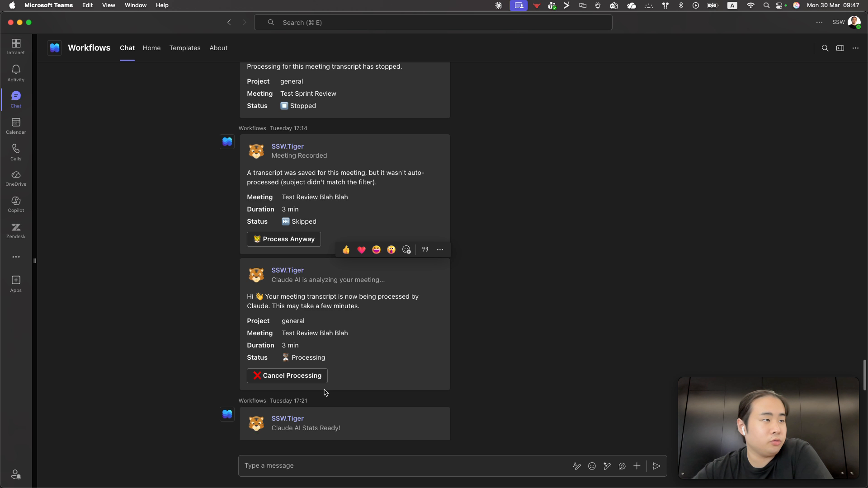Switch to the About tab

click(218, 48)
